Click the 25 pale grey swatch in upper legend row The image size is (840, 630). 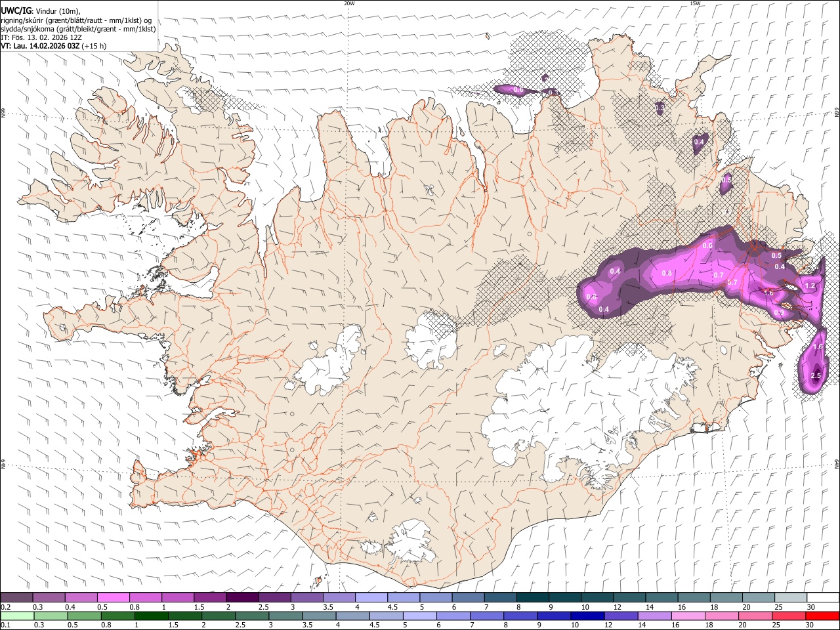click(791, 597)
